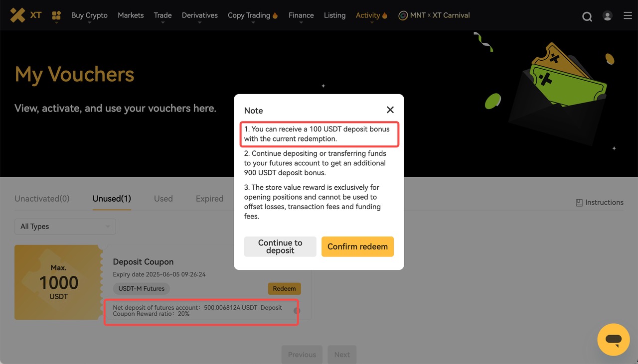The image size is (638, 364).
Task: Open the apps grid menu icon
Action: (56, 15)
